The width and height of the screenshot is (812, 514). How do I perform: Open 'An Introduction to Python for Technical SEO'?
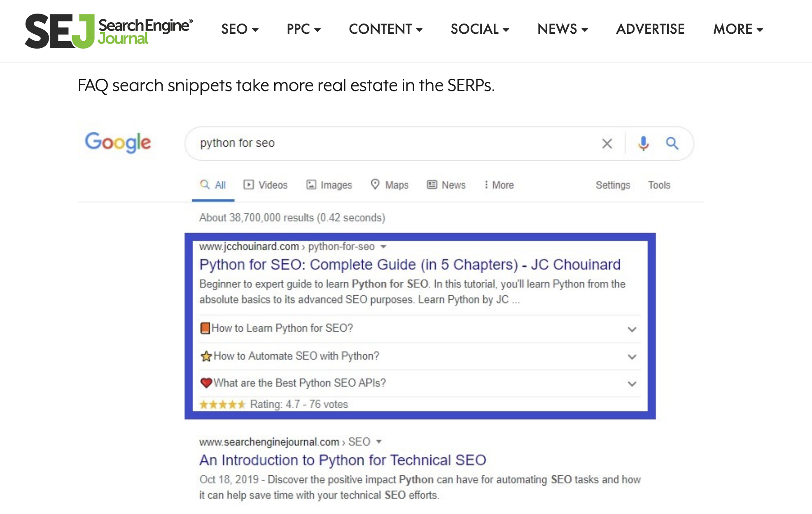(342, 460)
